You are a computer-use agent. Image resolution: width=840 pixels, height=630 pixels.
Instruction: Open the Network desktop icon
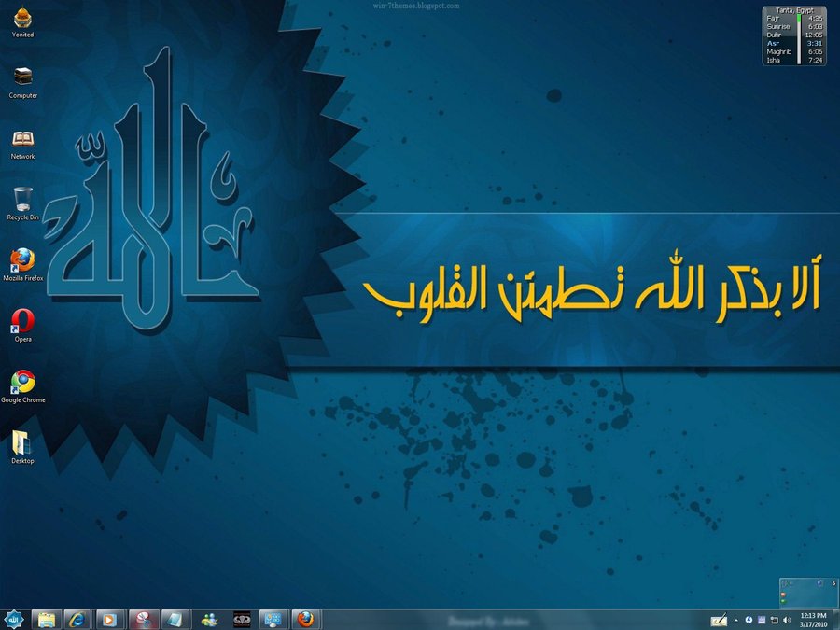click(x=22, y=140)
